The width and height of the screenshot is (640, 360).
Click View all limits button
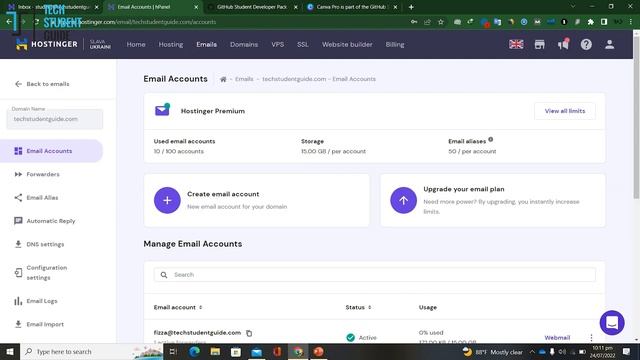[565, 111]
